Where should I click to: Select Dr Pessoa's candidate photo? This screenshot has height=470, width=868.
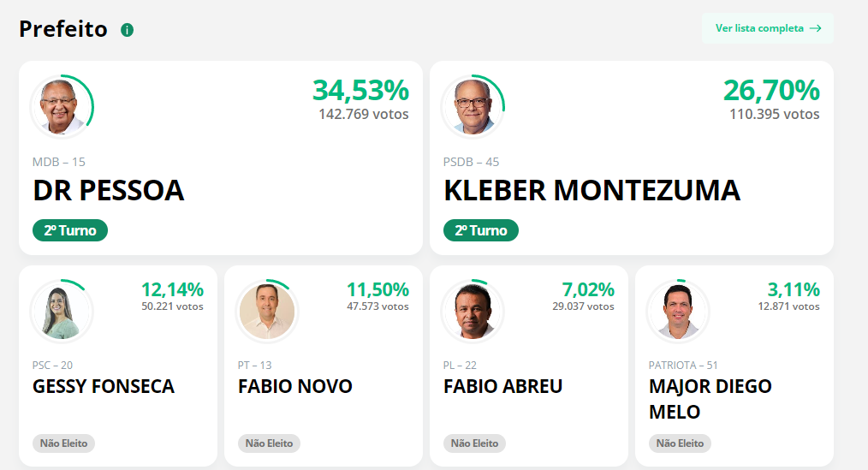pos(62,106)
